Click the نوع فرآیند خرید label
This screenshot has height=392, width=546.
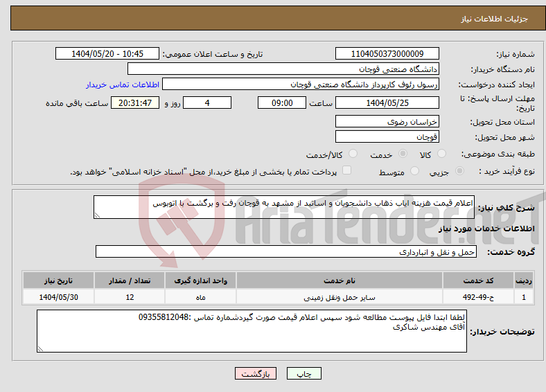[507, 171]
